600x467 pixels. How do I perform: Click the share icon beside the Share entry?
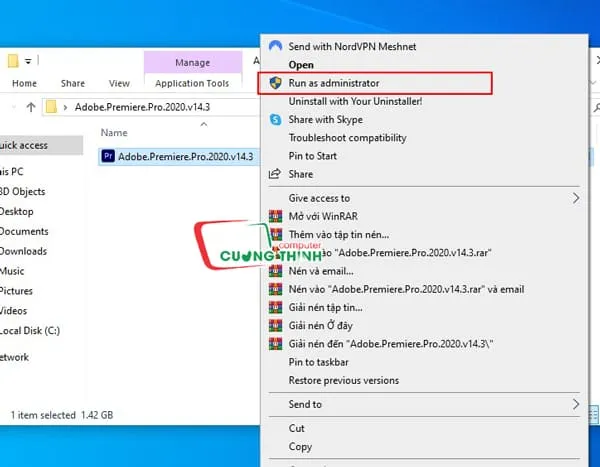tap(275, 174)
